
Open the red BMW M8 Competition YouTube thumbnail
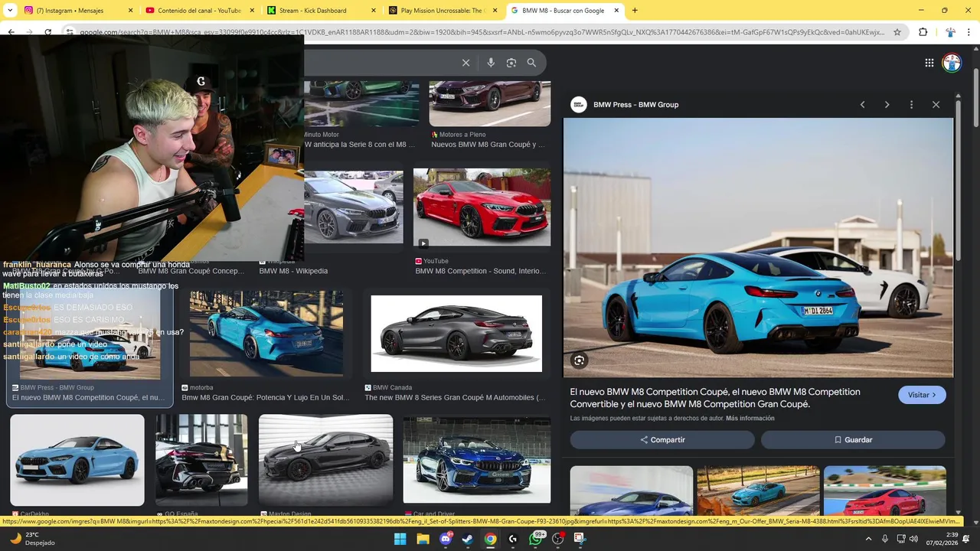(482, 209)
